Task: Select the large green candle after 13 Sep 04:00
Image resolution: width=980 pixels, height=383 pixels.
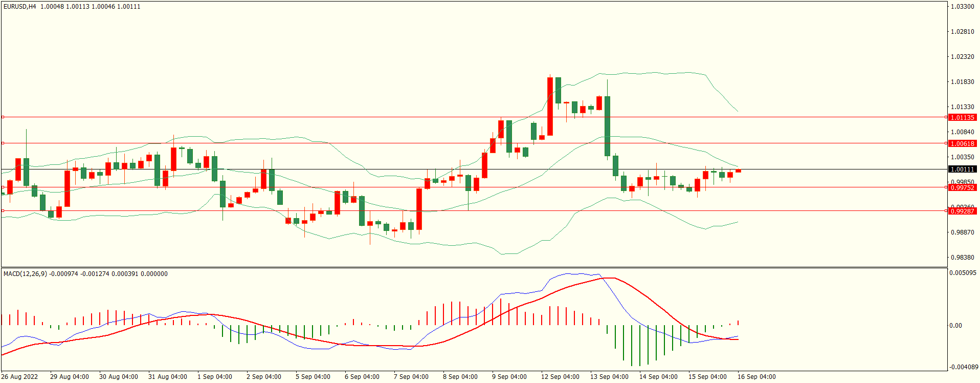Action: pyautogui.click(x=607, y=126)
